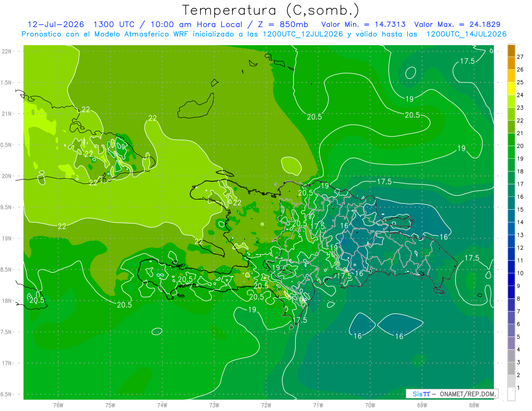532x411 pixels.
Task: Click the orange colorbar swatch between 26 and 27
Action: pyautogui.click(x=511, y=63)
